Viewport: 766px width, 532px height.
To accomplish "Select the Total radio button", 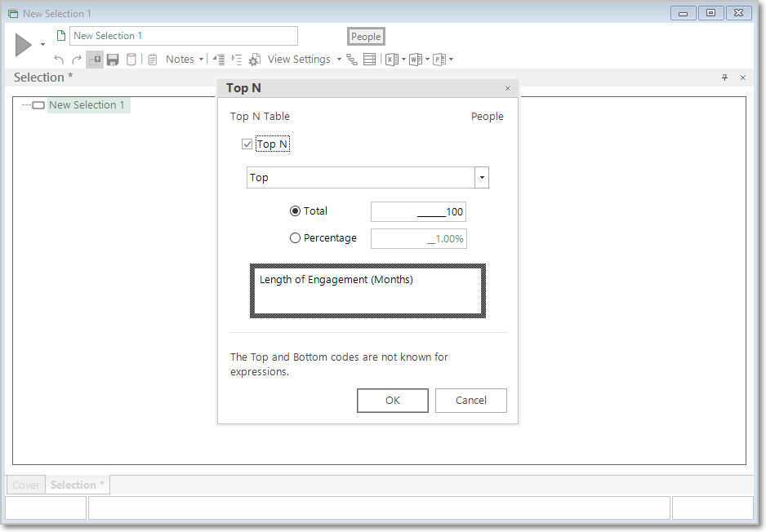I will click(x=295, y=211).
